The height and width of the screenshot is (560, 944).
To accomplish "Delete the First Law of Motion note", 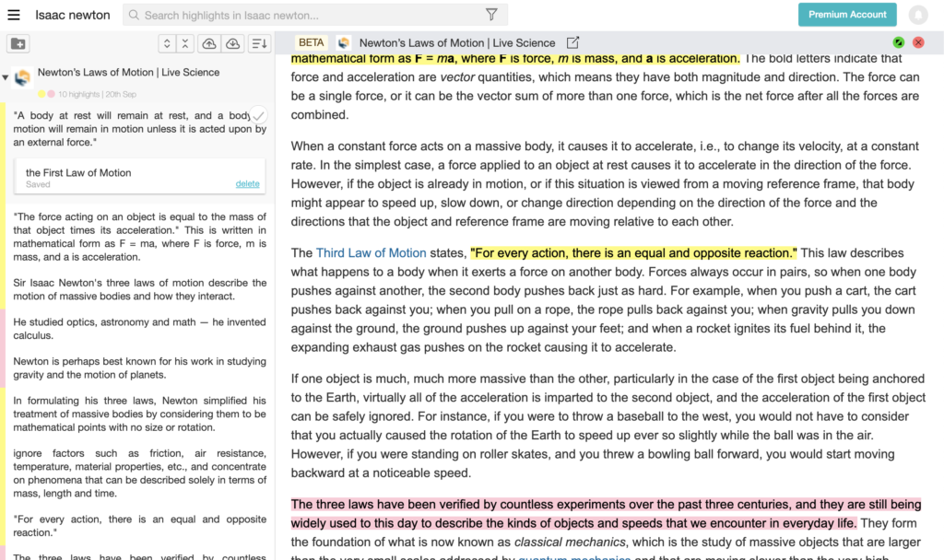I will coord(247,184).
